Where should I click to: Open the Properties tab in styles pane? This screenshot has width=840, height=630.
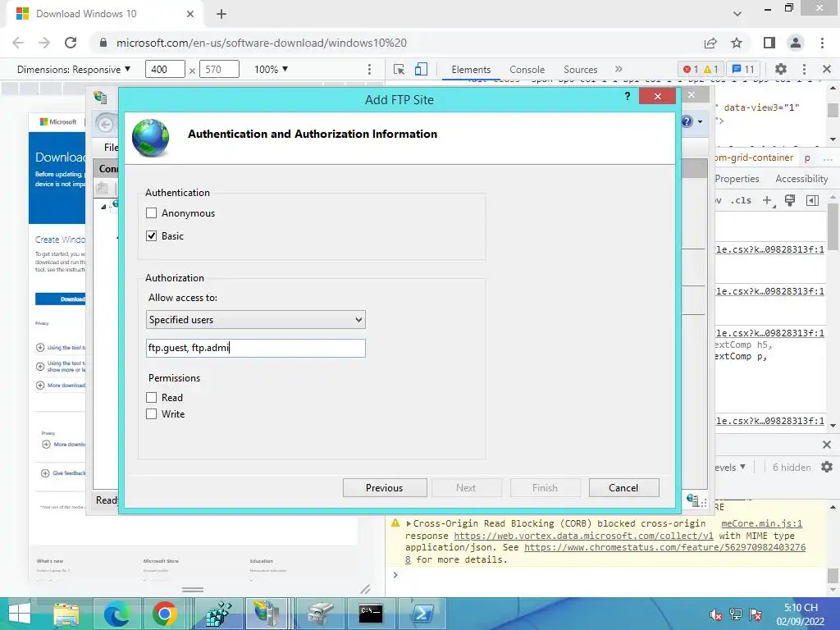pyautogui.click(x=737, y=179)
